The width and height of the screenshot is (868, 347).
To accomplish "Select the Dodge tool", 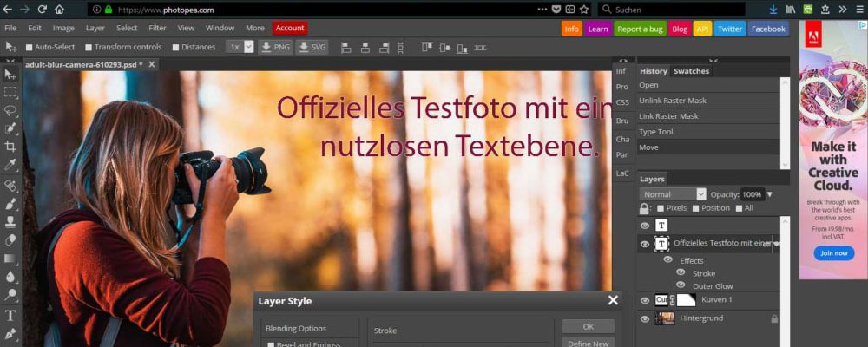I will click(x=10, y=294).
